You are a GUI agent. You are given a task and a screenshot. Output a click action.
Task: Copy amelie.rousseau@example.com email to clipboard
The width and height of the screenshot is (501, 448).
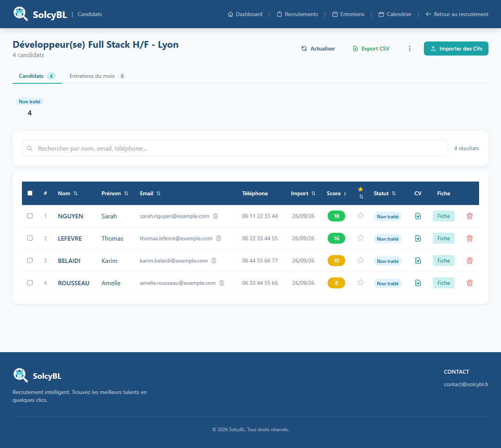[222, 283]
